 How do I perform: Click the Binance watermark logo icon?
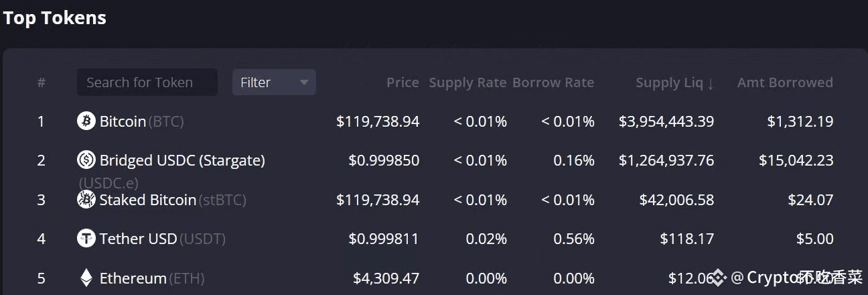point(719,277)
